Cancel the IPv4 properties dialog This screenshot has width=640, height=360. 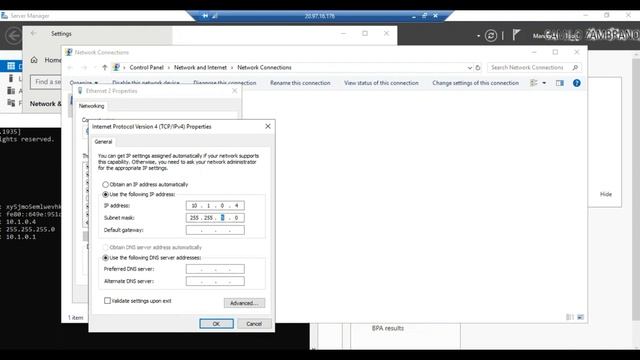254,324
